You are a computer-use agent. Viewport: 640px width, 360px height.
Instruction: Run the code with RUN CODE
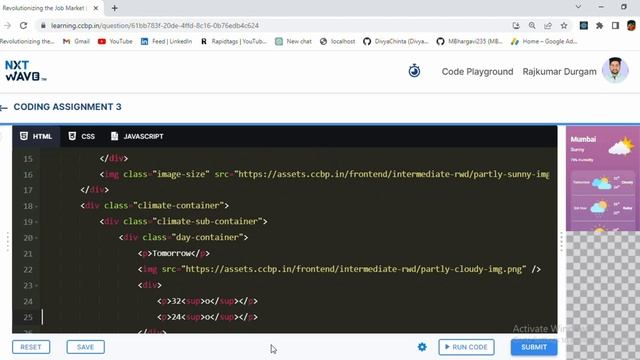pyautogui.click(x=466, y=347)
